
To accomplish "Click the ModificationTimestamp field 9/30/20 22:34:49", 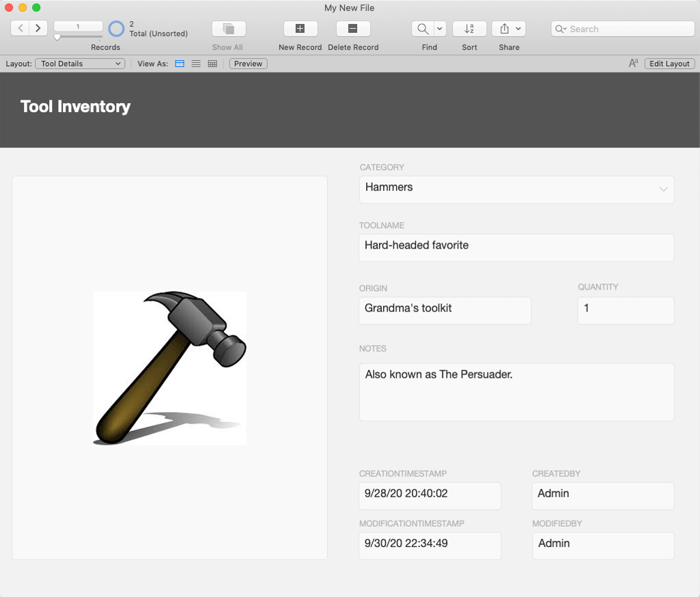I will click(430, 546).
